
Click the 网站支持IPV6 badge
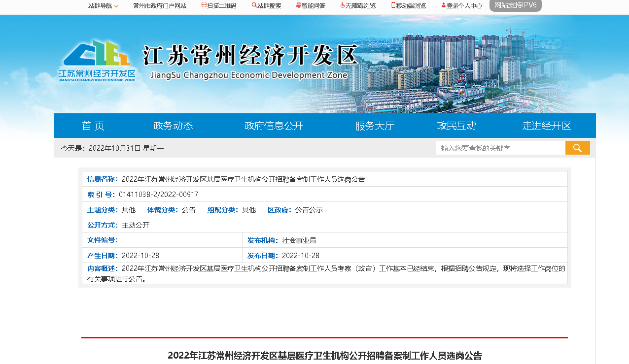515,5
